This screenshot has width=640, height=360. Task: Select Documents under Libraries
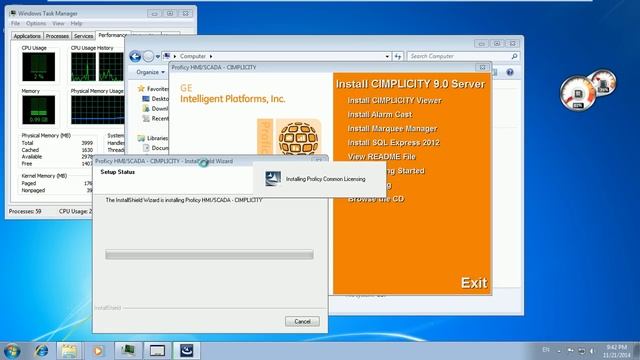(x=156, y=148)
